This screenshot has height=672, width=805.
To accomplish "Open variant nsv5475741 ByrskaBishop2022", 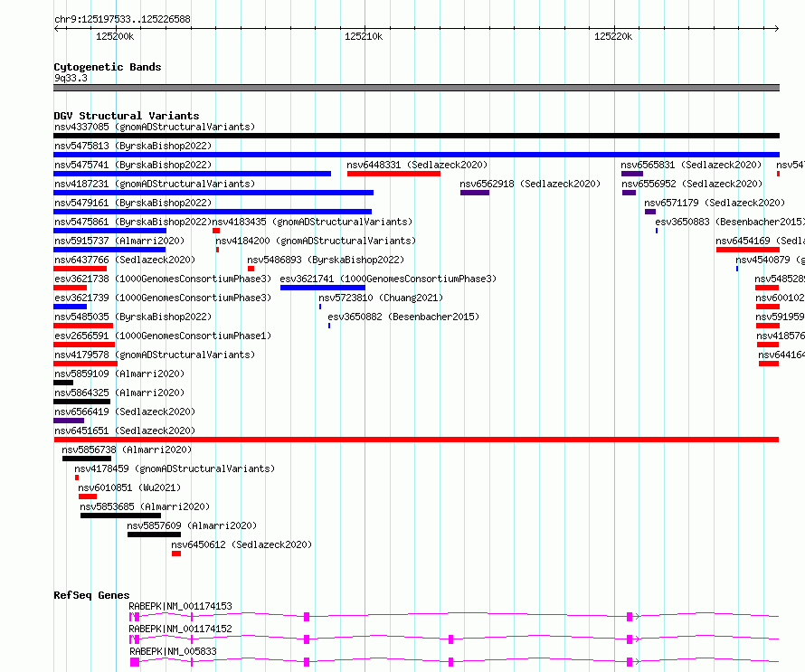I will click(x=133, y=165).
